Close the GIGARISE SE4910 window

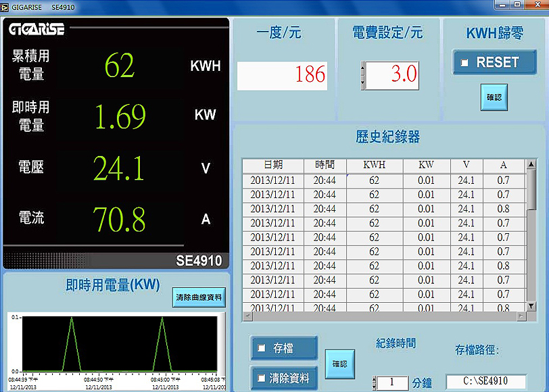[x=538, y=5]
